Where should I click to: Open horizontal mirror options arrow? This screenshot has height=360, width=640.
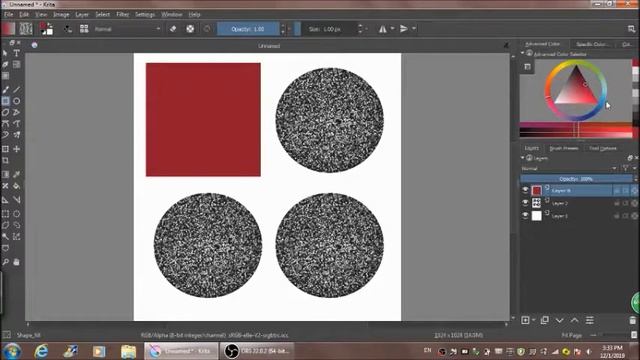393,29
